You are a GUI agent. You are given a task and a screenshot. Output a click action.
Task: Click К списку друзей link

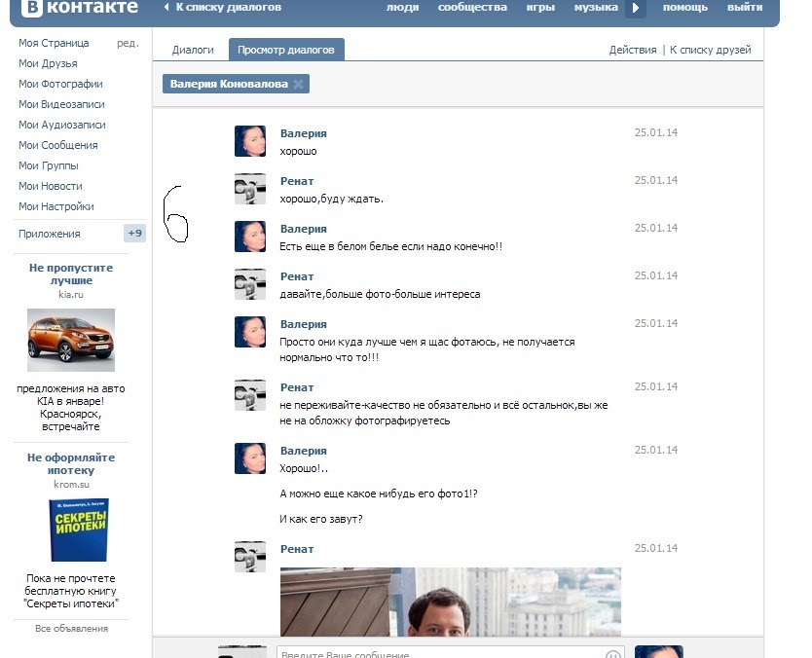(710, 50)
